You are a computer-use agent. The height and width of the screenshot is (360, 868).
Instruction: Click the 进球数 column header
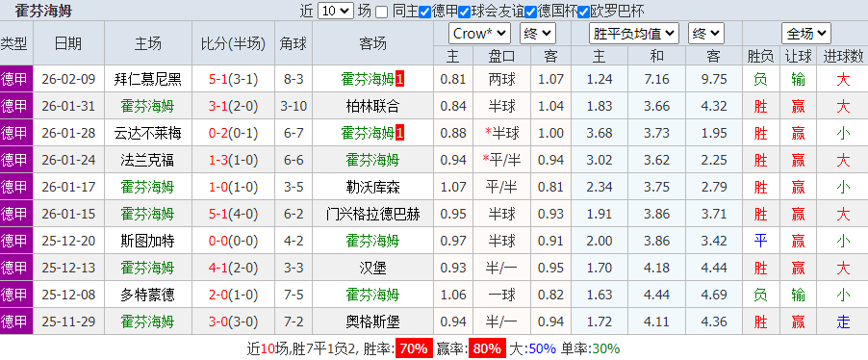(x=843, y=56)
